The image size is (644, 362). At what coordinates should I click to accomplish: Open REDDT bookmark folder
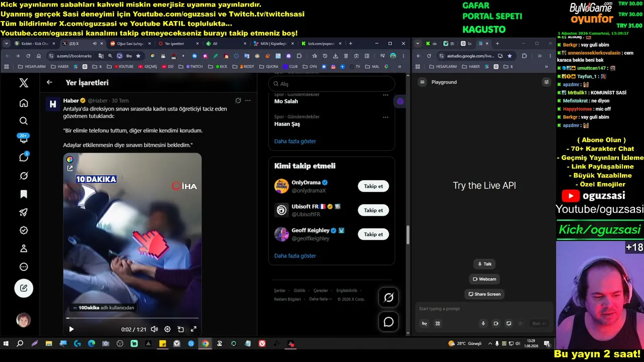point(247,66)
